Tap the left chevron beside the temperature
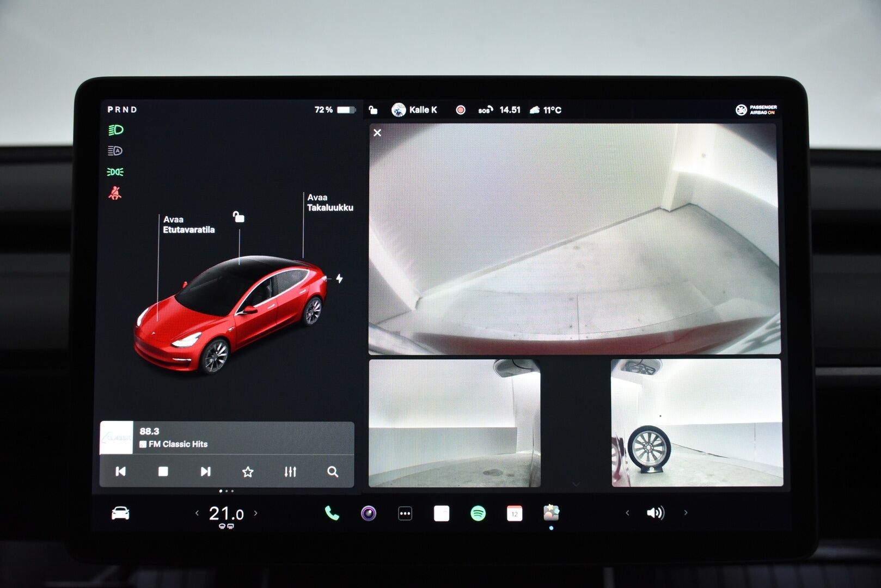Screen dimensions: 881x588 (198, 512)
